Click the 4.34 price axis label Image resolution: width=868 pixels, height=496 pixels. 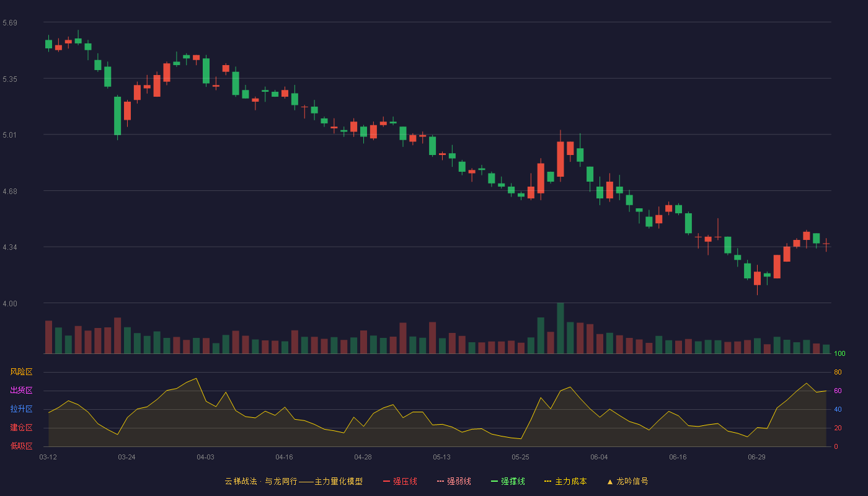10,247
